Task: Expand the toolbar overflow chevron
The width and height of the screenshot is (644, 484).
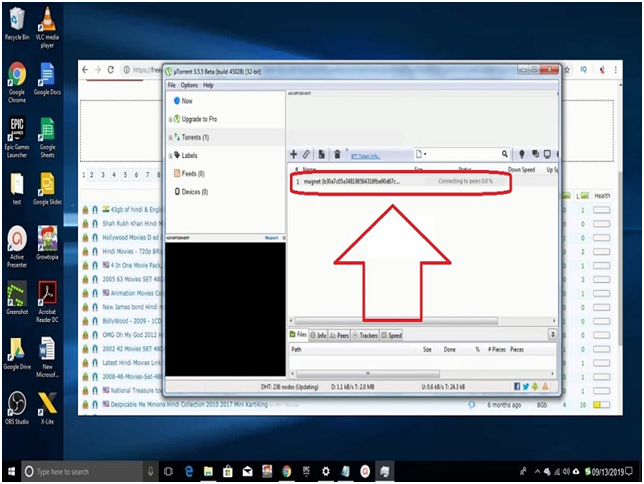Action: pyautogui.click(x=347, y=150)
